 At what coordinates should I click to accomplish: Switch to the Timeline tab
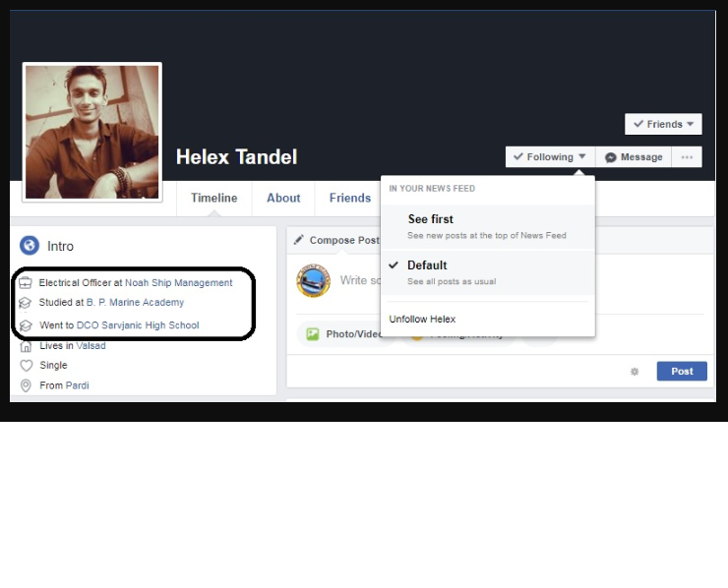(x=214, y=199)
